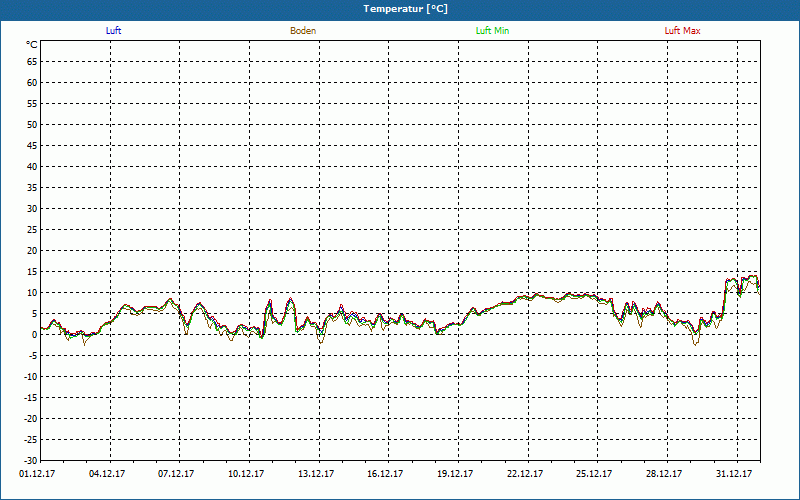Image resolution: width=800 pixels, height=500 pixels.
Task: Click the Temperatur [°C] chart title
Action: (x=406, y=9)
